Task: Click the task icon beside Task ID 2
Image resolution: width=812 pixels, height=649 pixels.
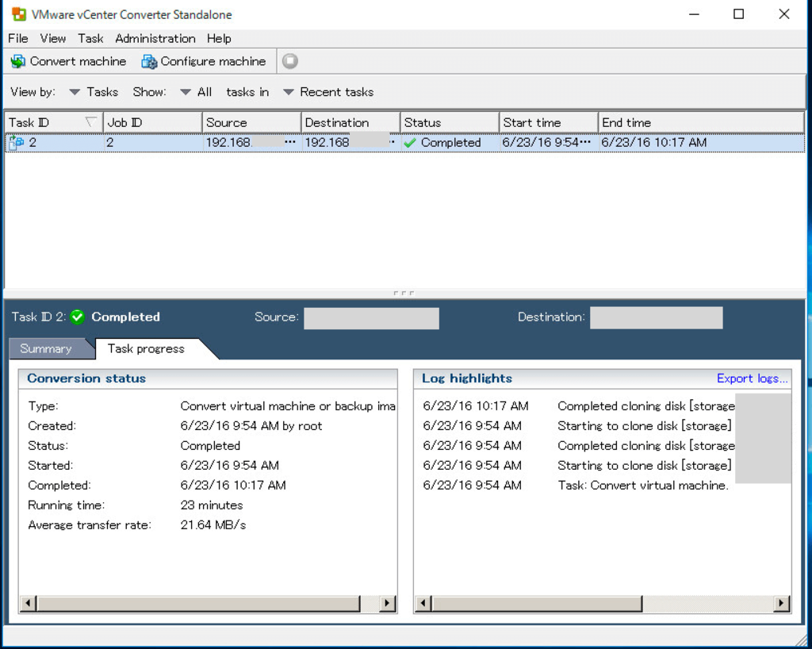Action: coord(13,143)
